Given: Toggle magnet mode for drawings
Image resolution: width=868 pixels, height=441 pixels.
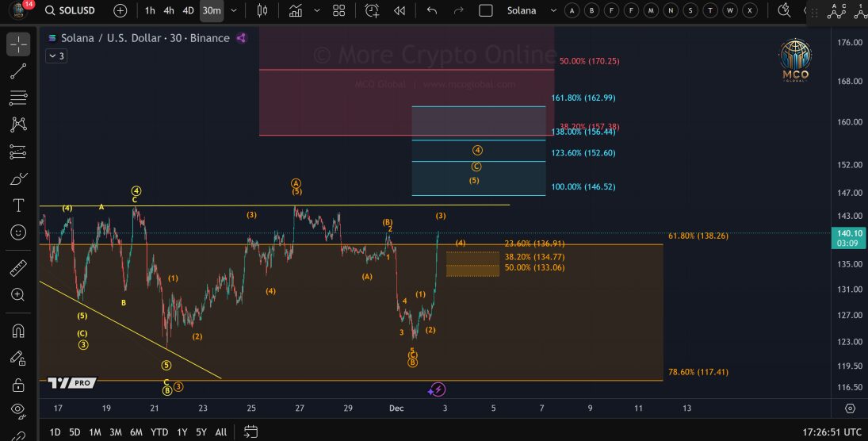Looking at the screenshot, I should pos(18,331).
